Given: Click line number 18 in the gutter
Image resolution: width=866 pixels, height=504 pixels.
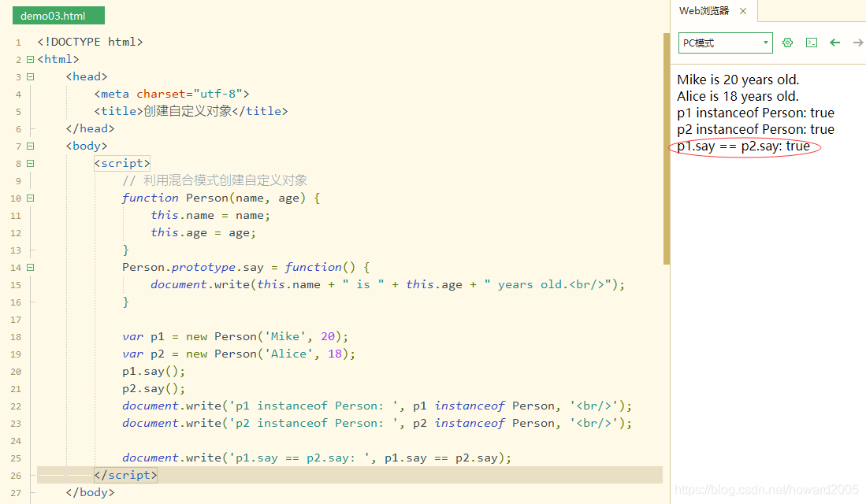Looking at the screenshot, I should pos(16,337).
